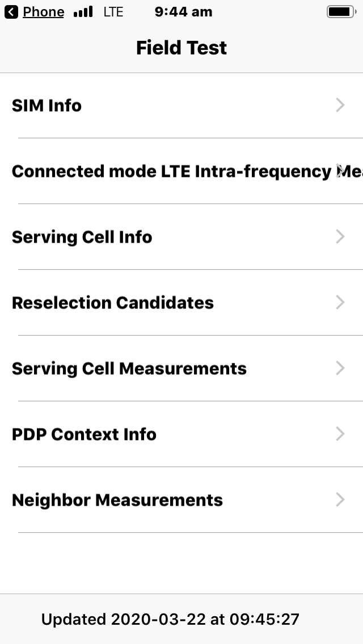363x644 pixels.
Task: Tap the LTE network indicator
Action: point(113,12)
